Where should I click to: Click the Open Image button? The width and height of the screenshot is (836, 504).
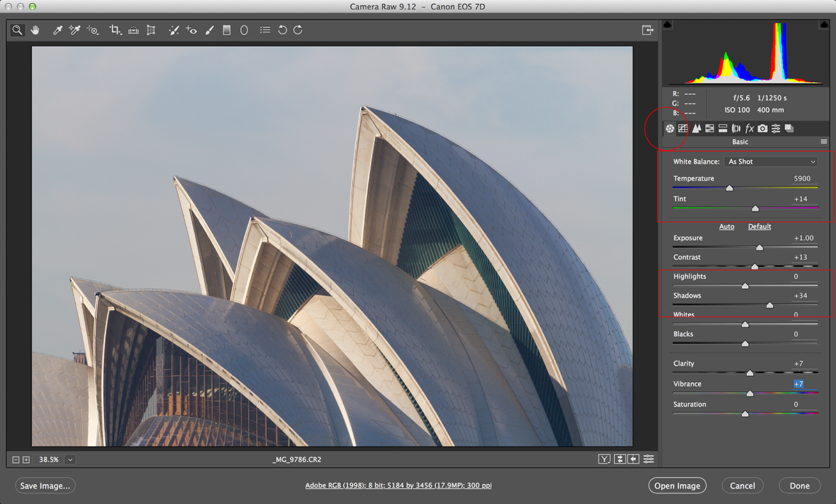(x=676, y=486)
